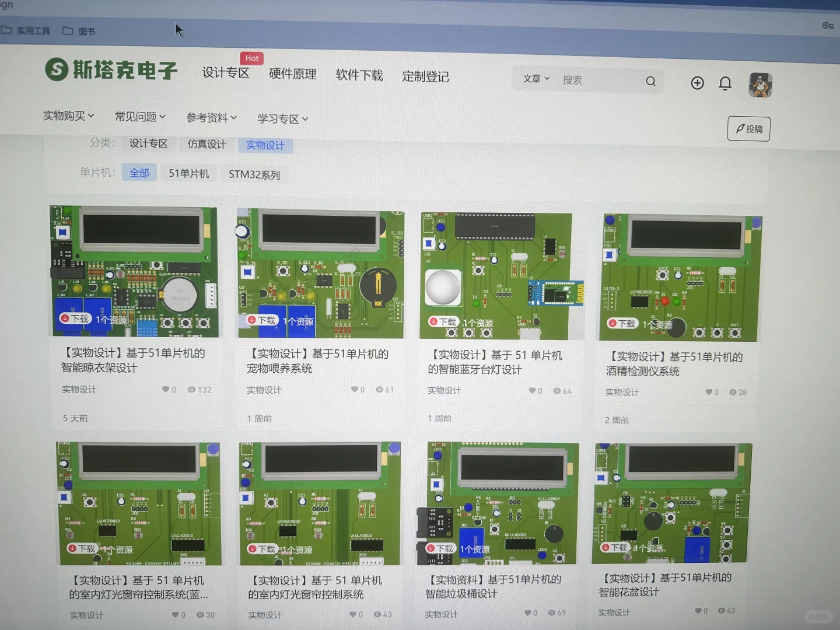Click 下载 badge on 智能垃圾桶设计 image

pos(440,548)
